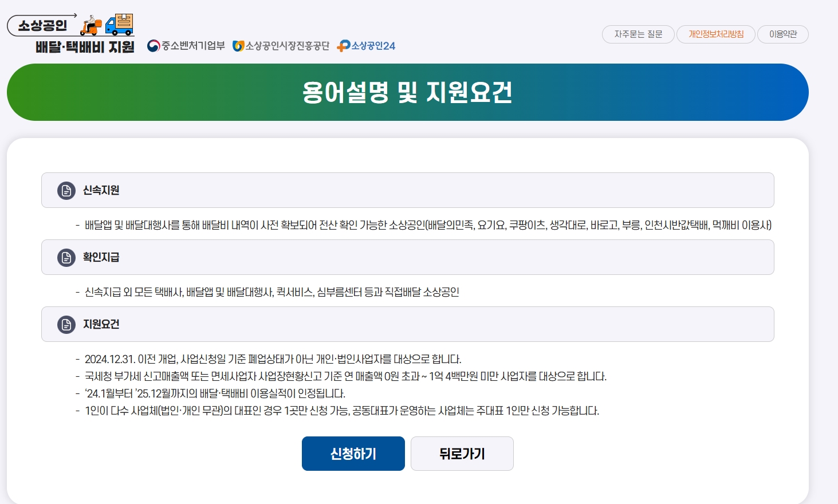Click the document icon beside 지원요건

[x=66, y=324]
